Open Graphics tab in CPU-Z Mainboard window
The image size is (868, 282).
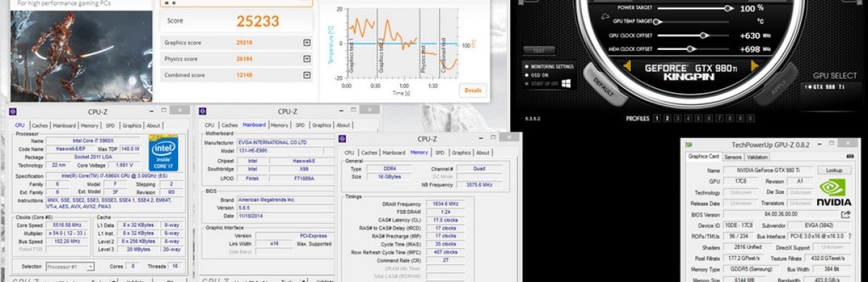tap(322, 125)
